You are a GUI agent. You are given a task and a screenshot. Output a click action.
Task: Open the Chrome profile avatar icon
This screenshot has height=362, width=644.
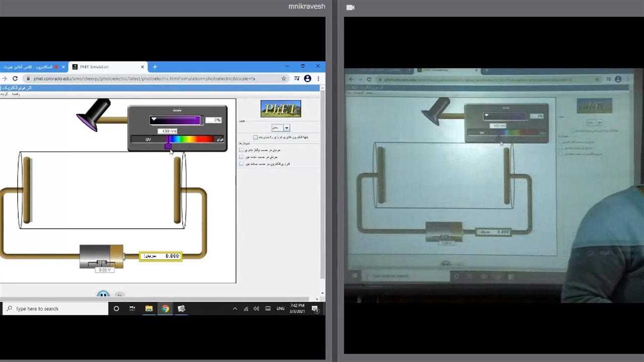click(x=307, y=78)
